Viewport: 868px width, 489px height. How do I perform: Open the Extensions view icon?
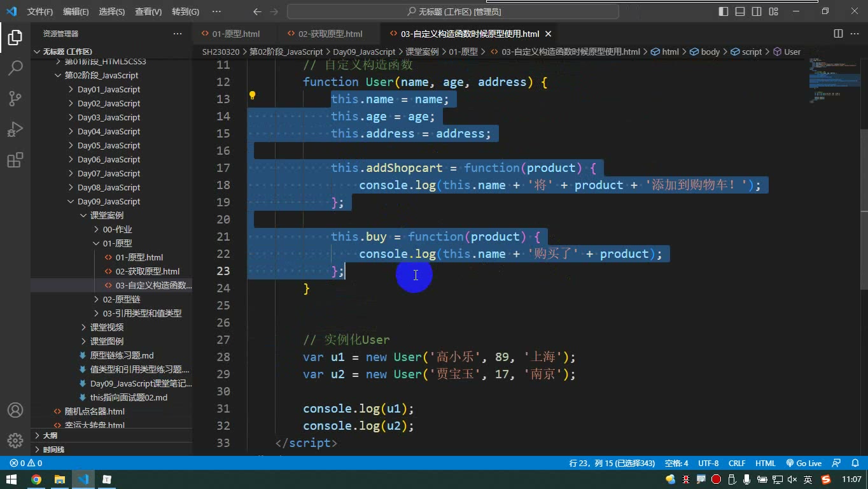point(15,159)
